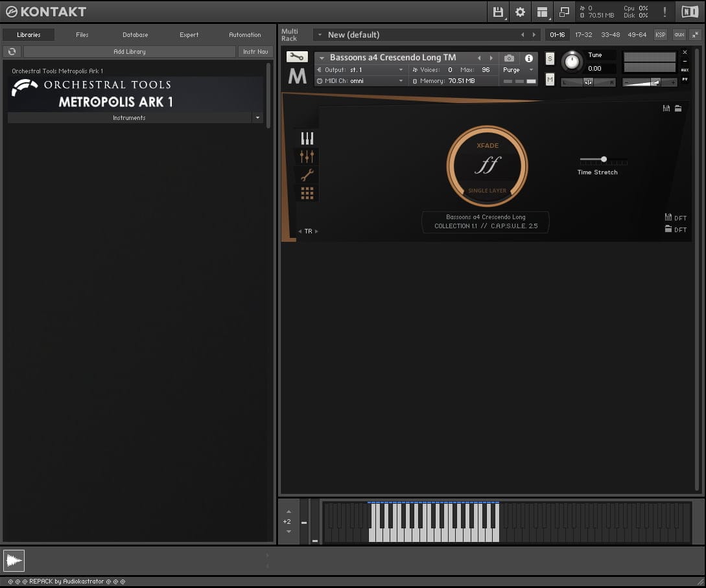
Task: Open the Files save/load menu
Action: 497,12
